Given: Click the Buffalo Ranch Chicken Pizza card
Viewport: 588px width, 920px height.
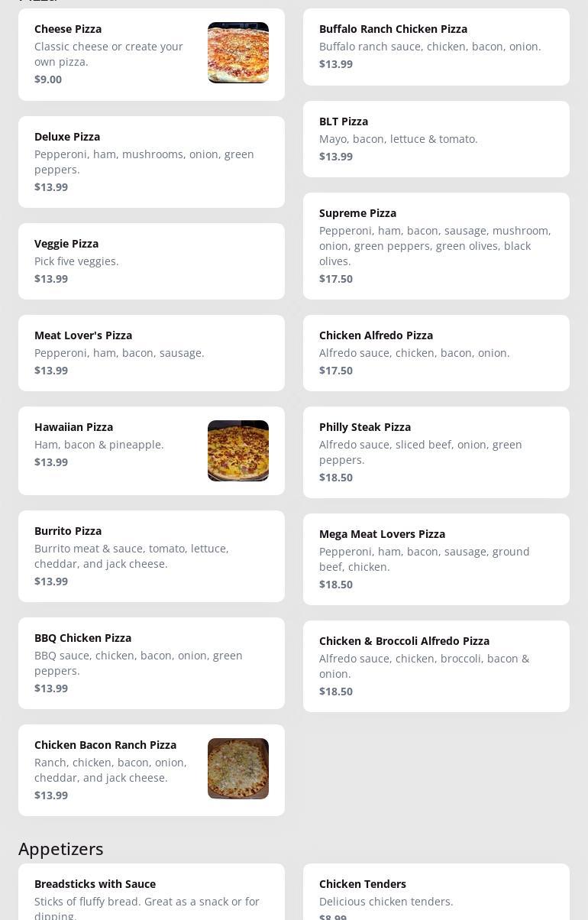Looking at the screenshot, I should (436, 47).
